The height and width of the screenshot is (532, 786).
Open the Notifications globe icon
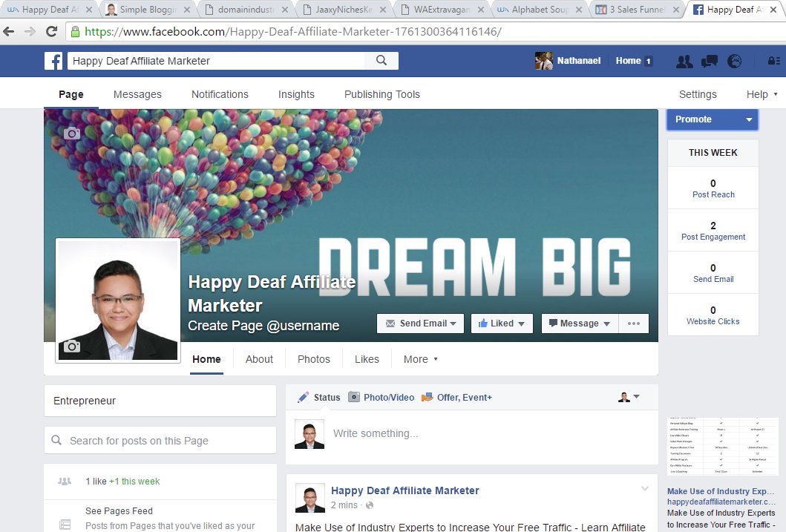coord(734,61)
